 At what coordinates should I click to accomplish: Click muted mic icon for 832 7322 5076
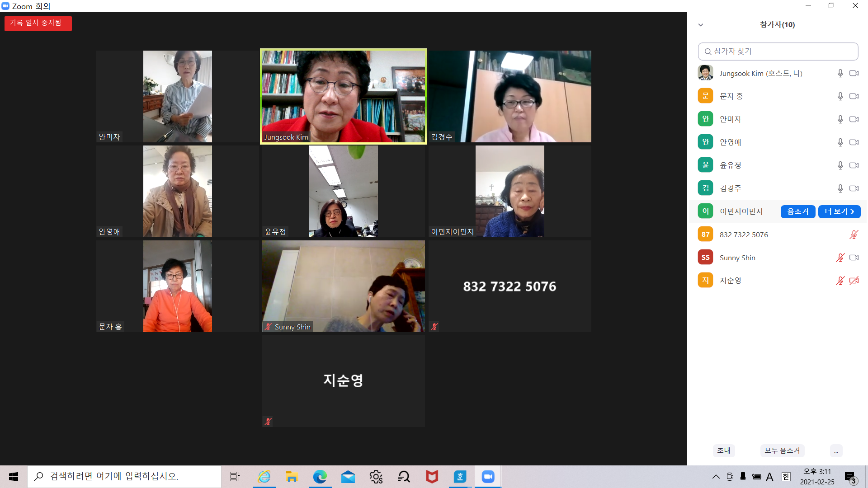click(854, 235)
